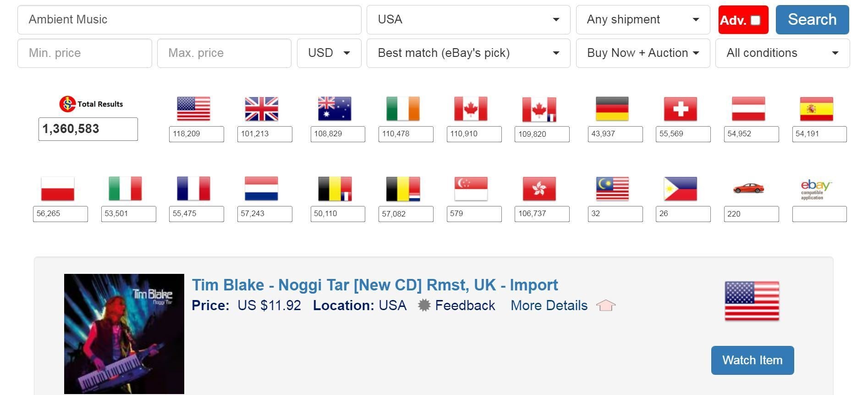Viewport: 868px width, 395px height.
Task: Expand the Any shipment dropdown
Action: click(643, 20)
